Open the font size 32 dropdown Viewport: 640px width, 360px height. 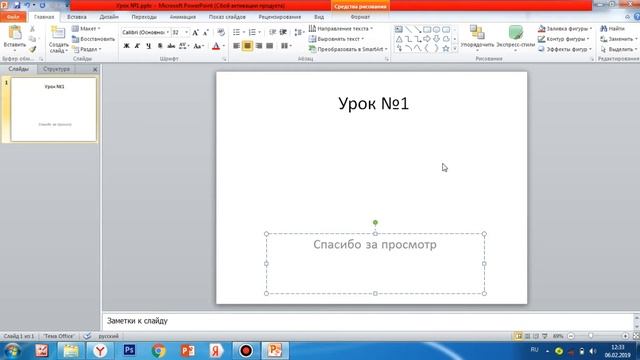pos(187,32)
